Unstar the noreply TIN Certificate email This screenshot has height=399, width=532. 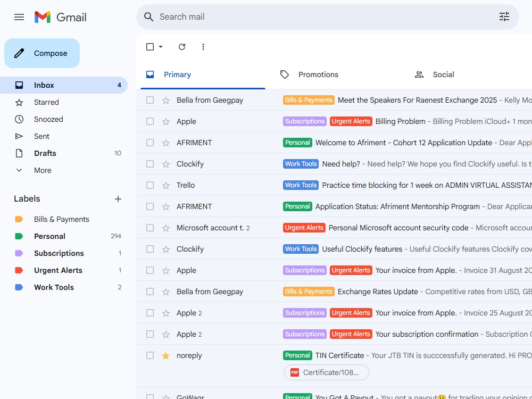tap(165, 355)
